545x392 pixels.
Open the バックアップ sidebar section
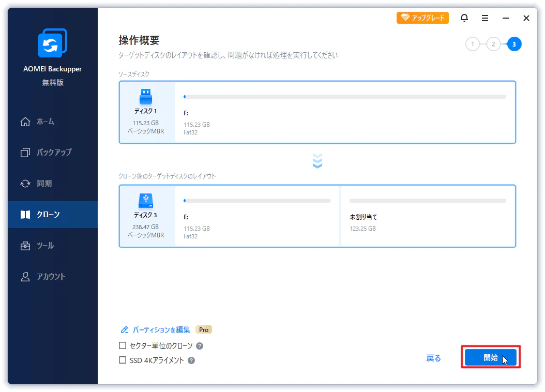coord(53,152)
